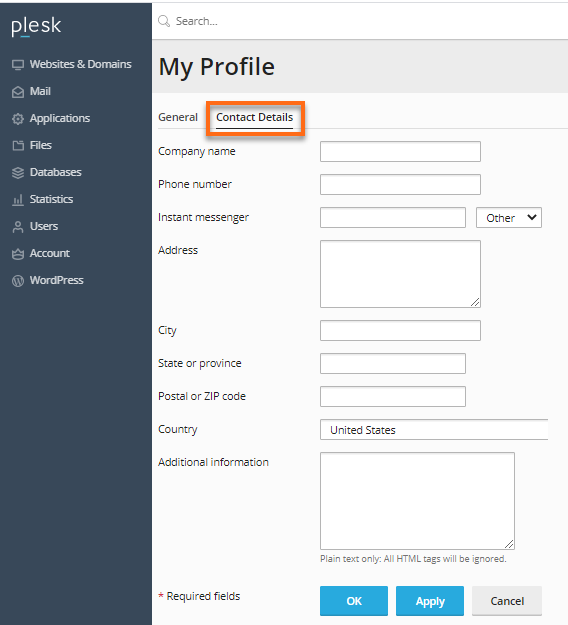Click the search magnifier icon

164,21
